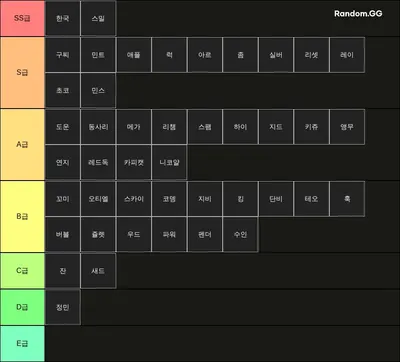Select the 리셋 tile

(x=311, y=55)
